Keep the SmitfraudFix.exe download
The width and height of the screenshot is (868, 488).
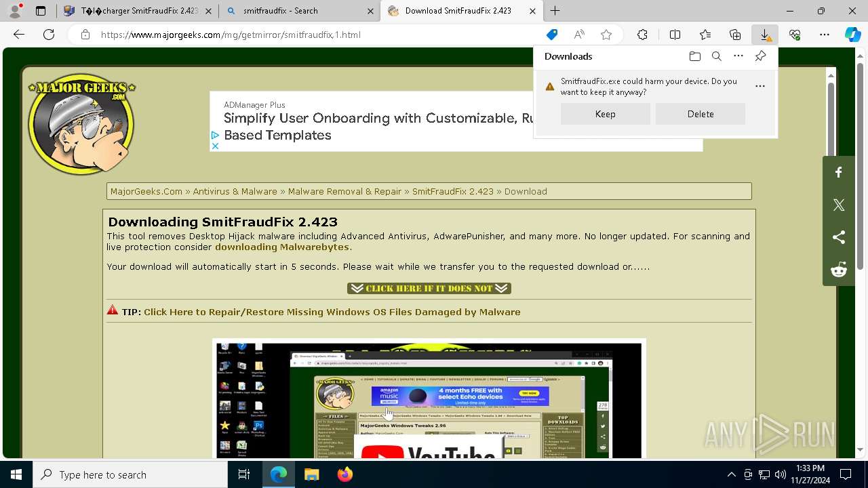606,114
